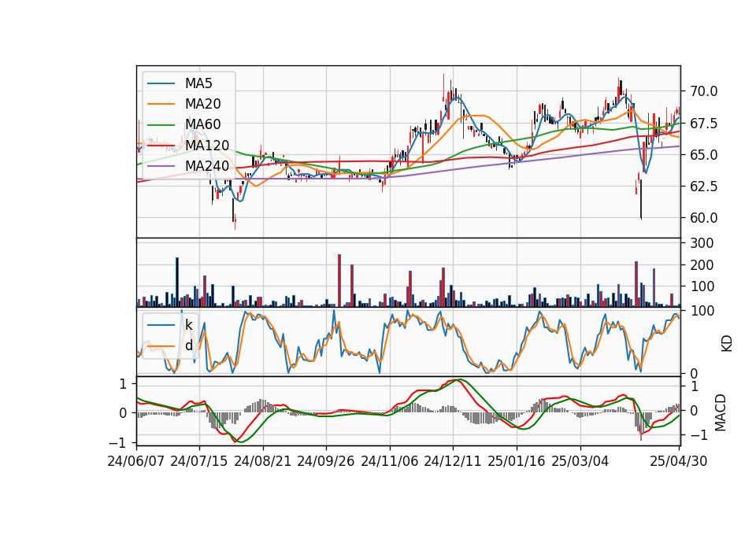
Task: Click the long lower wick candle near 60.0 in April
Action: pyautogui.click(x=641, y=199)
